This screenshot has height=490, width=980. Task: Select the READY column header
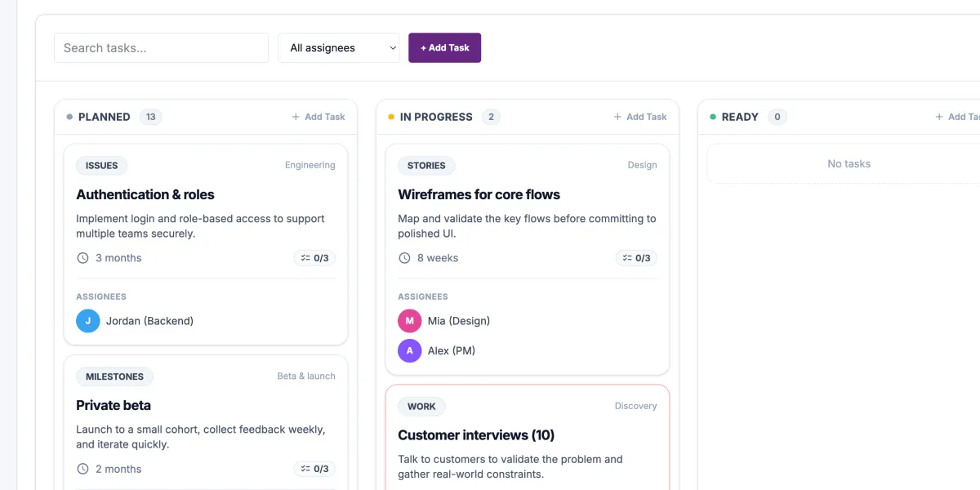point(737,117)
